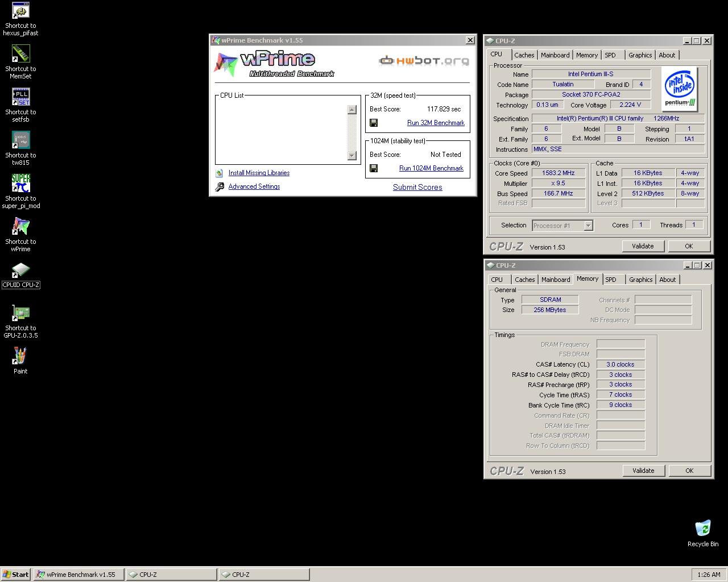The width and height of the screenshot is (728, 582).
Task: Select wPrime Benchmark v1.55 taskbar button
Action: 78,575
